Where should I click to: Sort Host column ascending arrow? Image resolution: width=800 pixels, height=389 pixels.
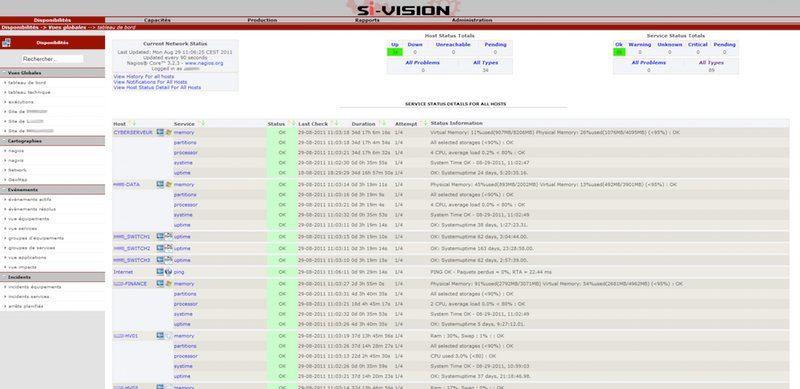tap(131, 124)
